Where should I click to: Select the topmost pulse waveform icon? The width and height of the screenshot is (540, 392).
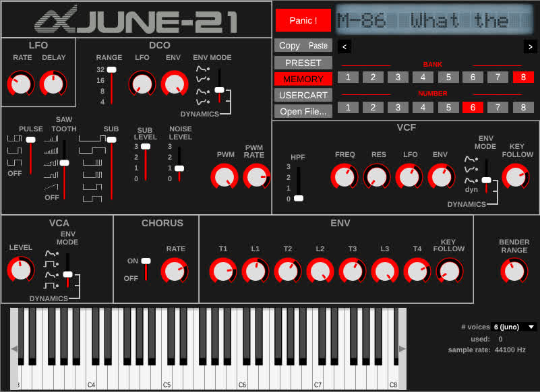pyautogui.click(x=14, y=139)
